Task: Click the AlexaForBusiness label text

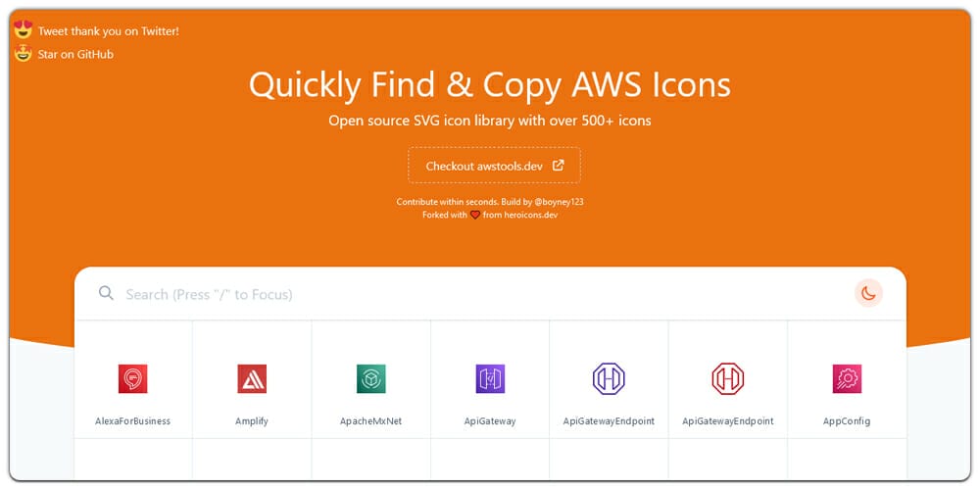Action: click(x=132, y=421)
